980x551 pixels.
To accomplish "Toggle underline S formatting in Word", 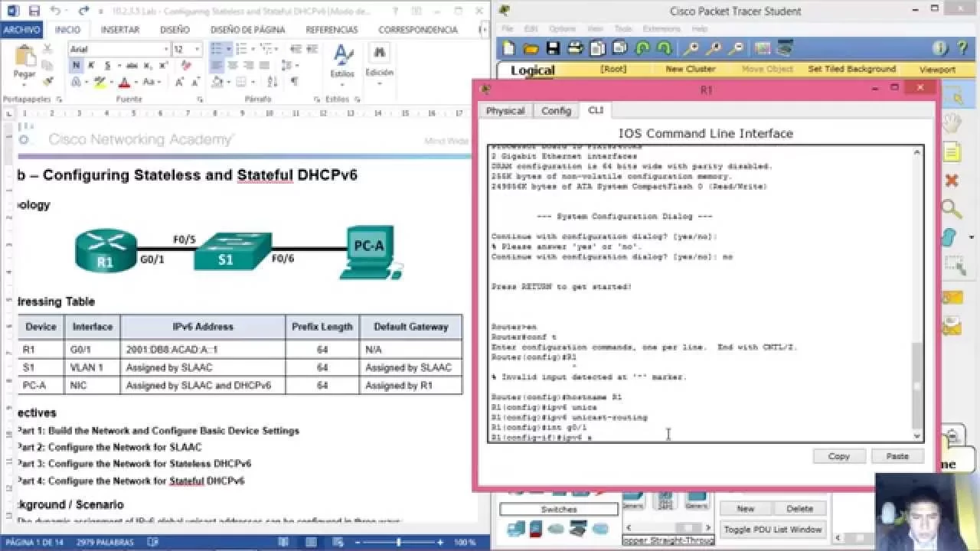I will point(107,66).
